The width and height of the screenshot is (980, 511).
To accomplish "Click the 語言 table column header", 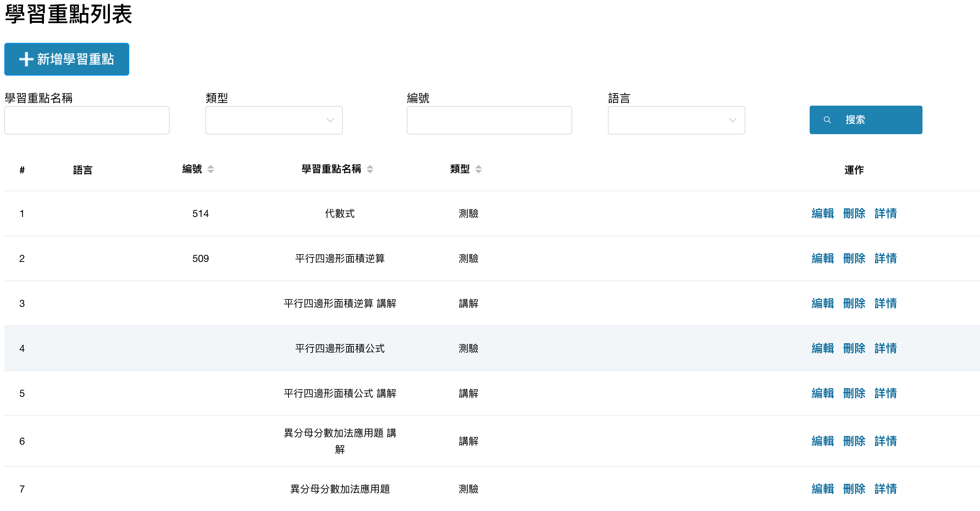I will [82, 170].
